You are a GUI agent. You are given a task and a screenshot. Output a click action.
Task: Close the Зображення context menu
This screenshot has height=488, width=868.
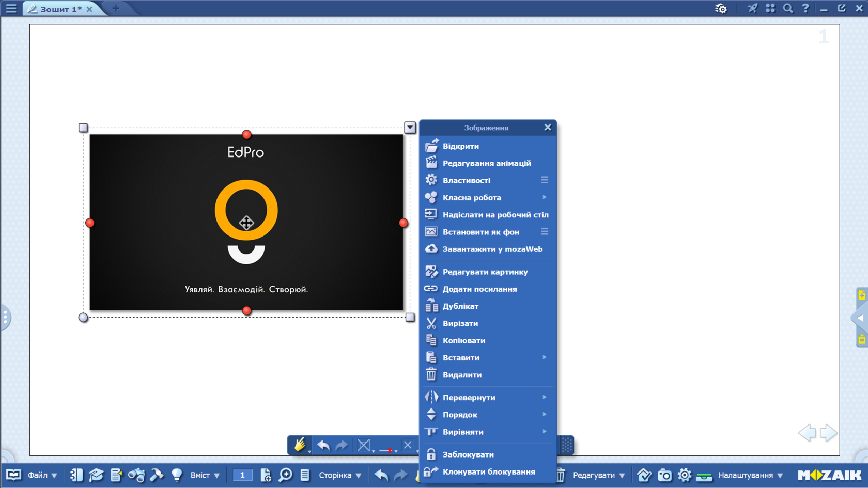click(x=548, y=128)
